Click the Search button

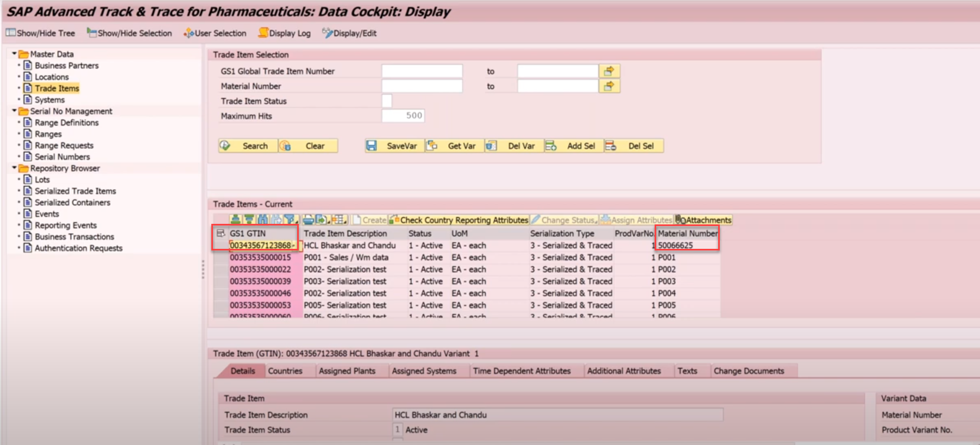tap(248, 146)
